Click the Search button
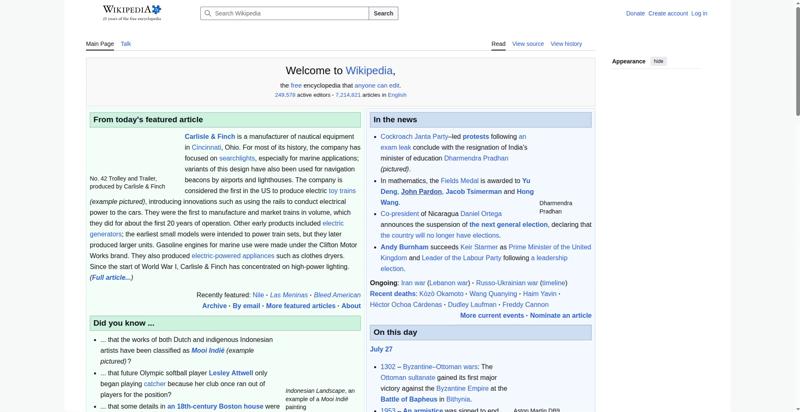800x412 pixels. tap(383, 13)
